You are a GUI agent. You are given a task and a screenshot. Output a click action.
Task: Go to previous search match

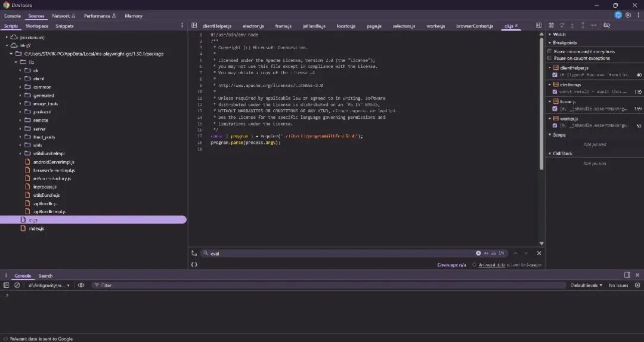pos(515,253)
